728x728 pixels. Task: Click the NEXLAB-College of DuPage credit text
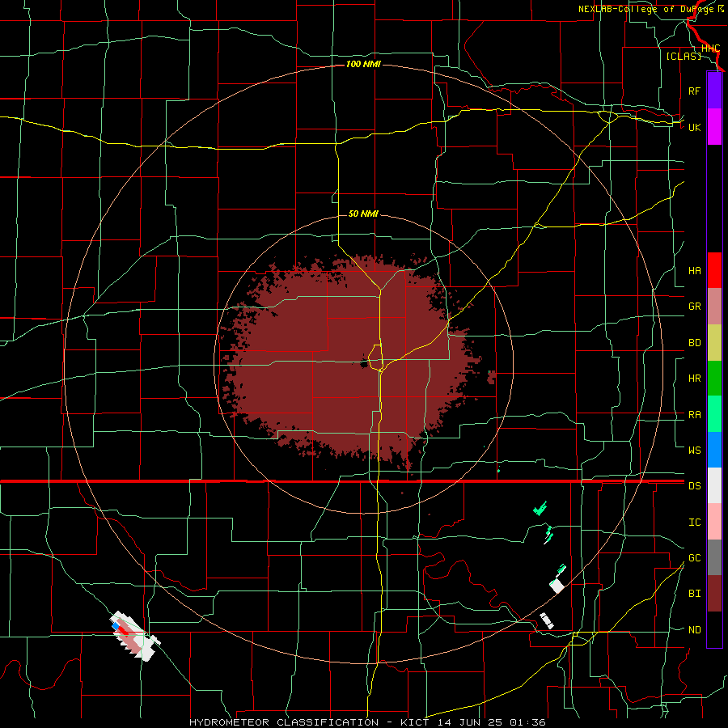651,9
